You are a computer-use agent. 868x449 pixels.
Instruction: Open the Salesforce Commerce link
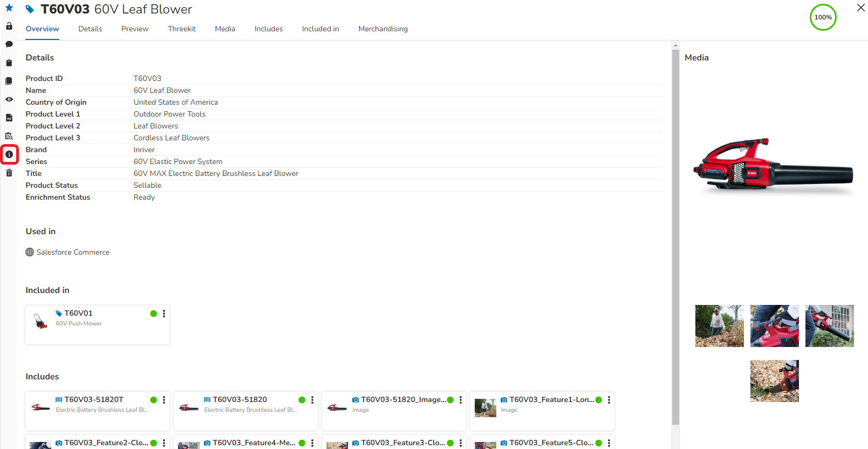[73, 253]
